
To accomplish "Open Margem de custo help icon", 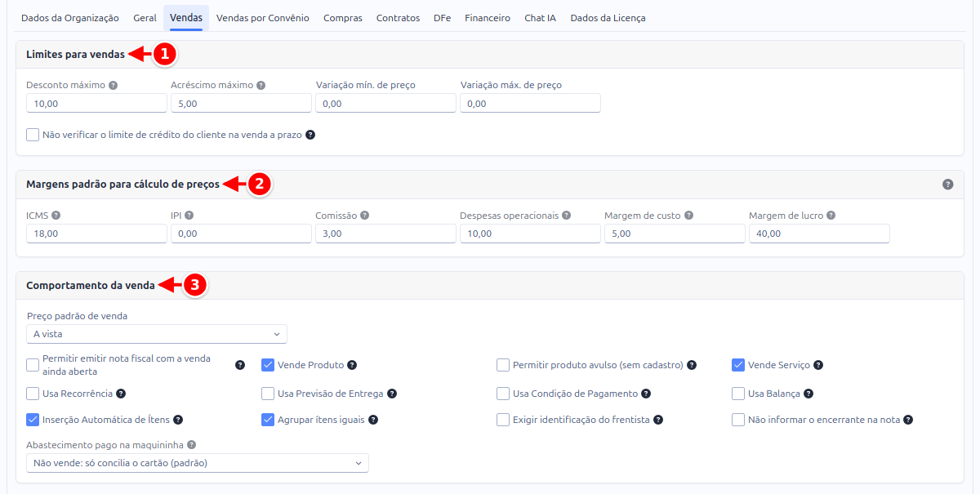I will (688, 216).
